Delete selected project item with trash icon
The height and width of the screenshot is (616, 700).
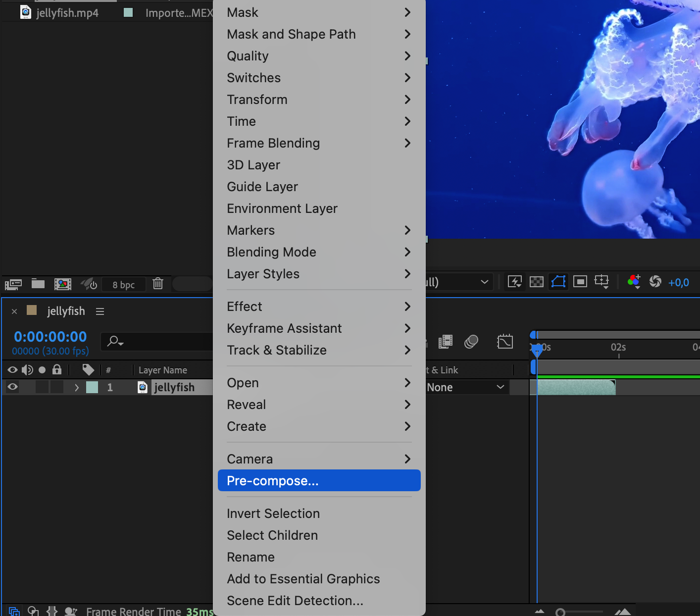pyautogui.click(x=158, y=284)
